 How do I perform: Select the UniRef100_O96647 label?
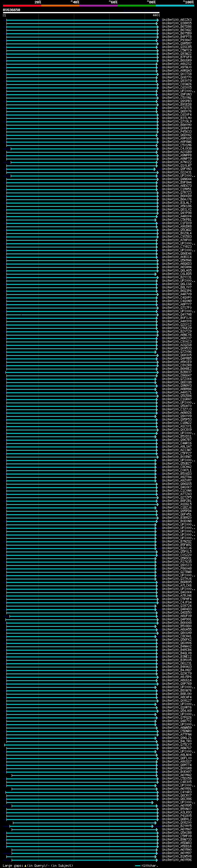(x=176, y=375)
